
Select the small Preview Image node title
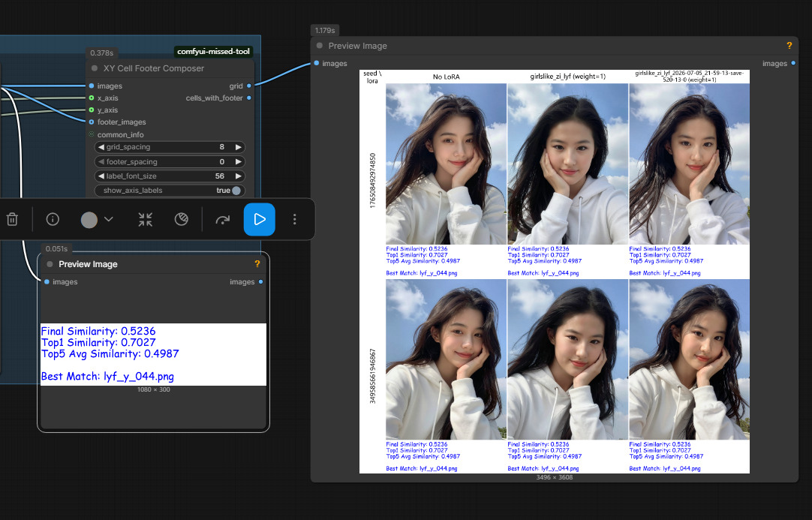[x=88, y=264]
